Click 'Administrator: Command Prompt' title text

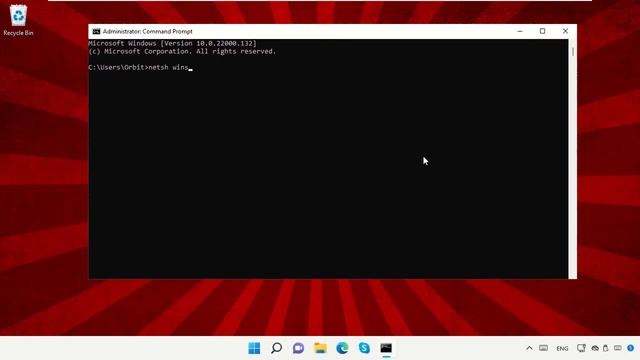pos(147,31)
